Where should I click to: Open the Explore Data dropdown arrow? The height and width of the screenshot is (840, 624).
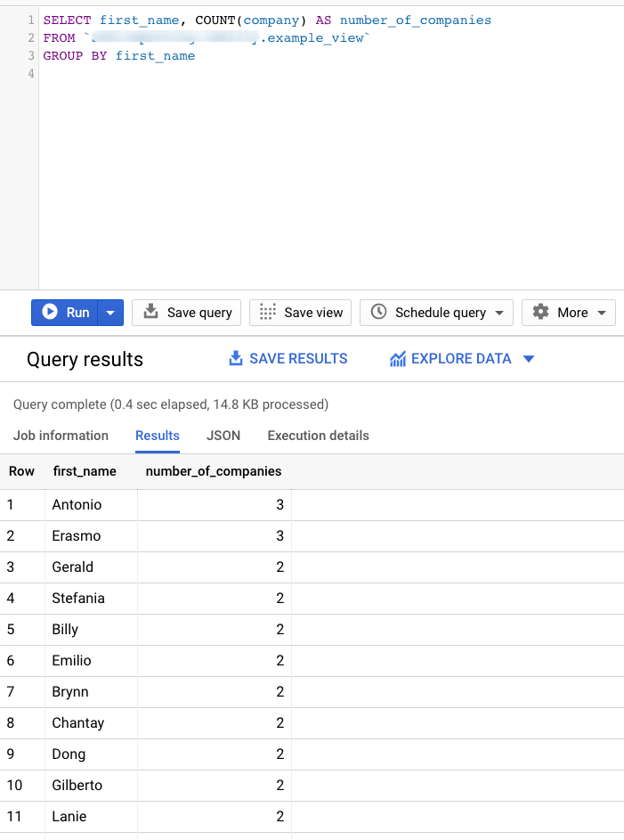529,359
